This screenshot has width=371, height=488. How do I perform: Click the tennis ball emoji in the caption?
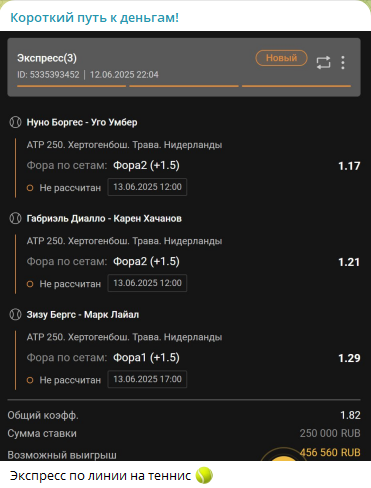click(204, 475)
